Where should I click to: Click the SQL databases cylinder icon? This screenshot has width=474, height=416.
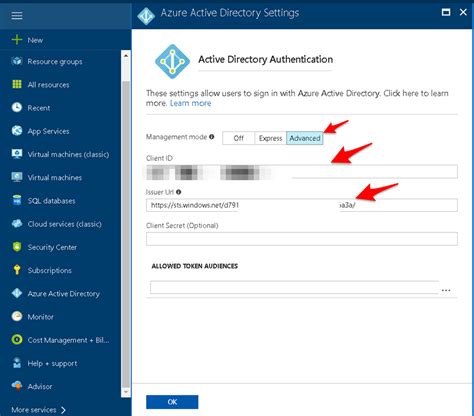(17, 200)
